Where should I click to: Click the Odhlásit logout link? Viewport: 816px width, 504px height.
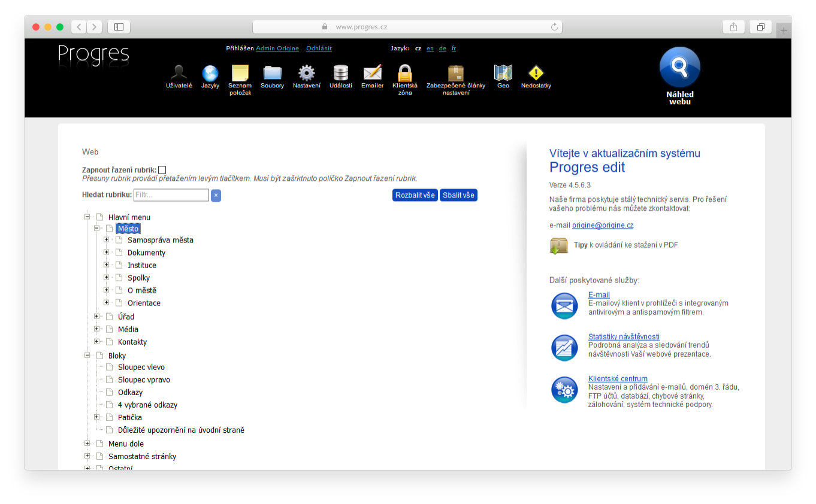[319, 48]
